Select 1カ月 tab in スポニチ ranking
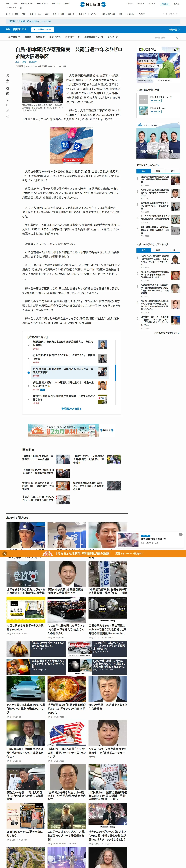This screenshot has width=186, height=868. click(173, 250)
